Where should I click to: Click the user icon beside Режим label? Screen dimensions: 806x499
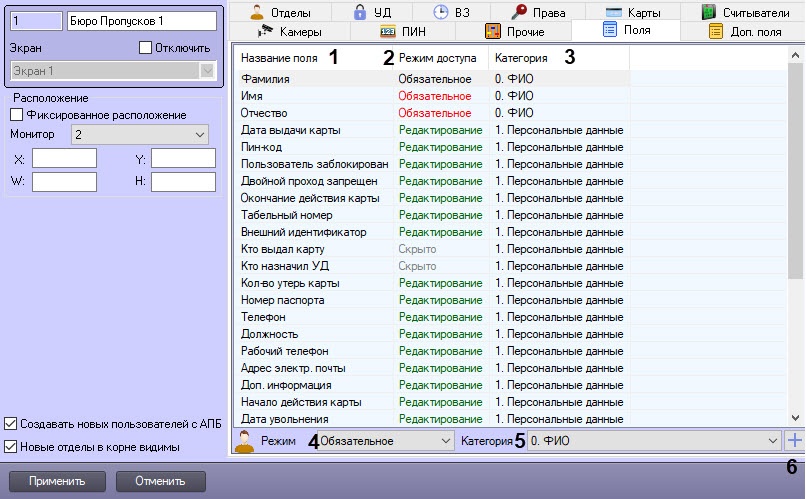click(x=245, y=441)
